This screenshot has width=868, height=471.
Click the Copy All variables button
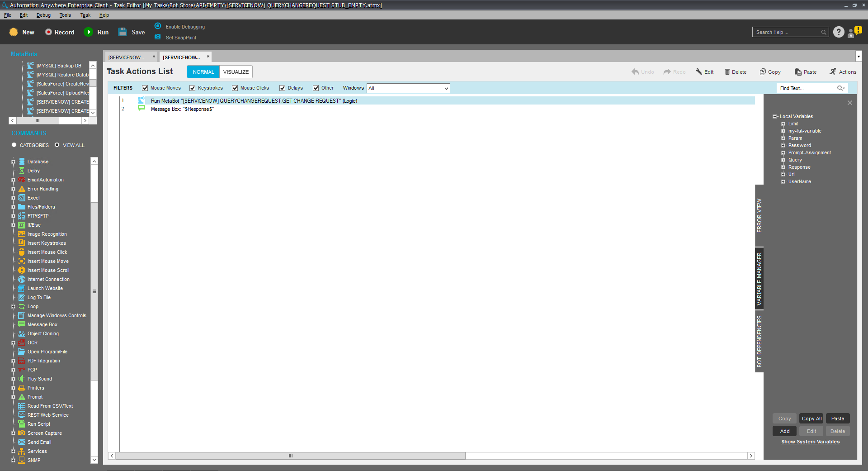coord(811,419)
